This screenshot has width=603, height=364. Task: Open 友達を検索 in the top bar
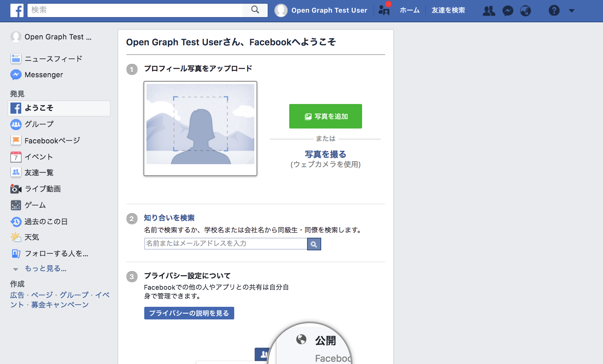pos(448,10)
